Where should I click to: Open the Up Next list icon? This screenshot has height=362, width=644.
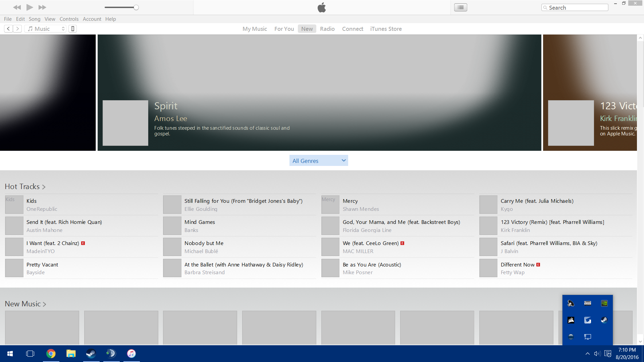point(461,7)
